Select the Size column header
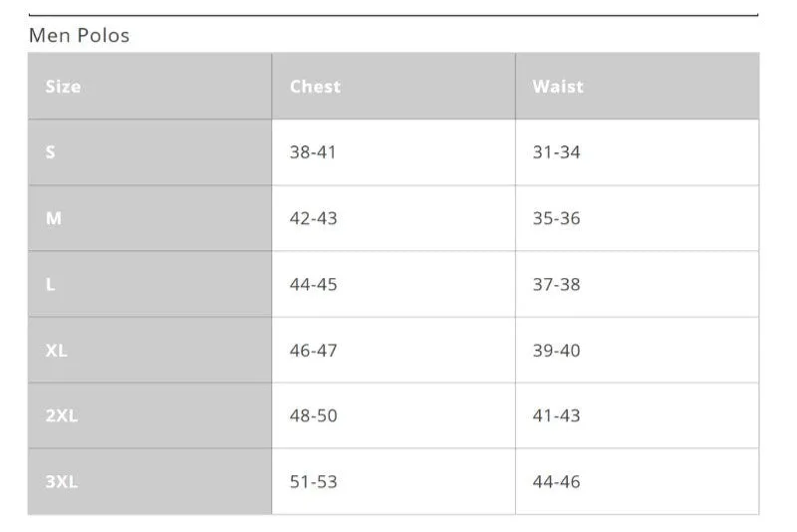797x532 pixels. [x=63, y=87]
